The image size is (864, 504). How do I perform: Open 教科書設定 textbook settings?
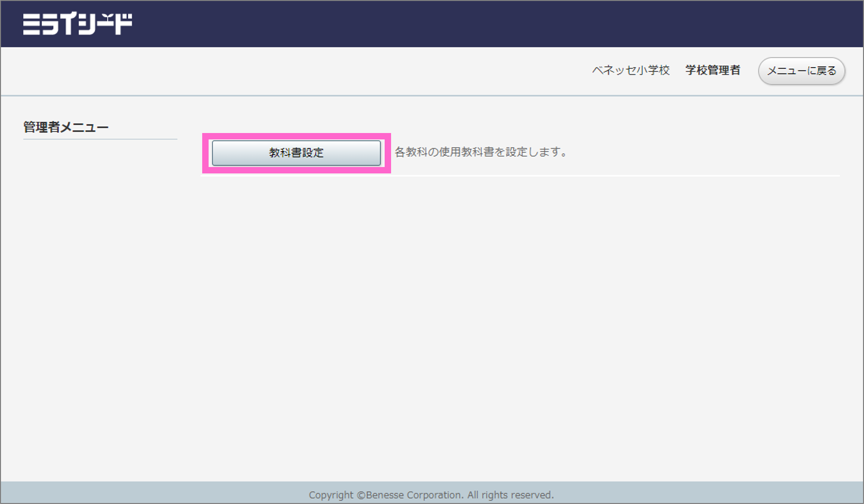tap(296, 153)
